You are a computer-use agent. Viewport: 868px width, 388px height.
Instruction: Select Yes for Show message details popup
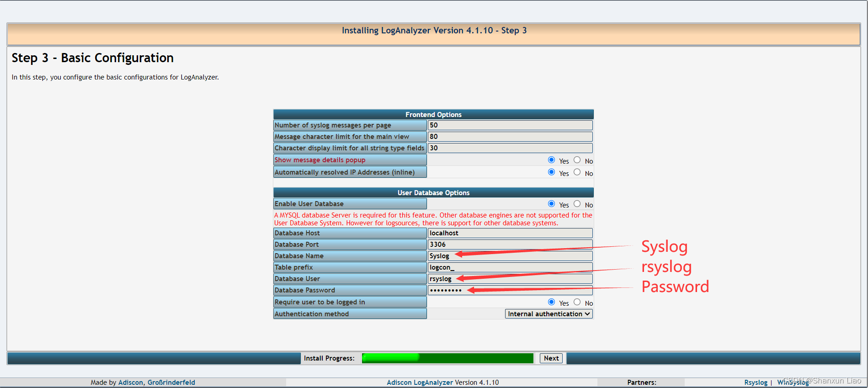(551, 160)
